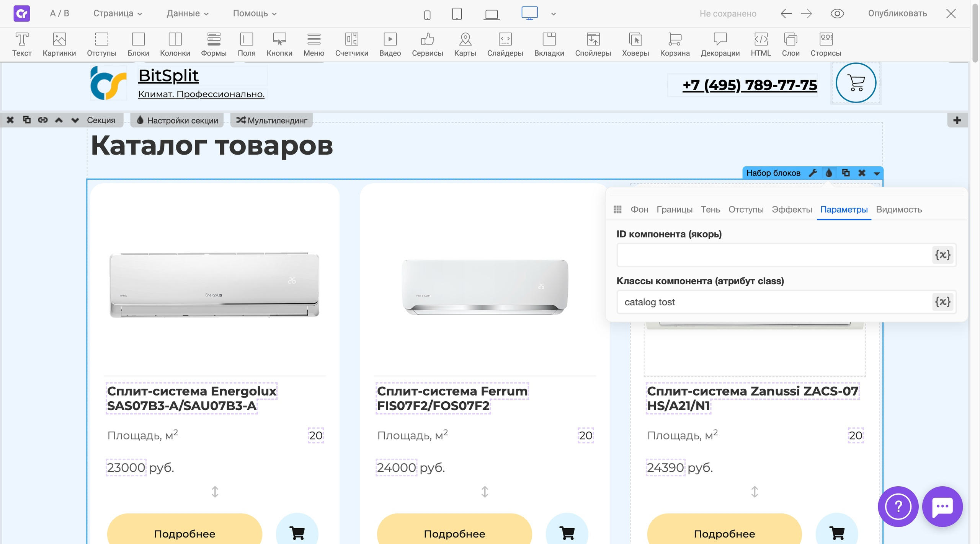Open the Страница dropdown menu
980x544 pixels.
(118, 13)
